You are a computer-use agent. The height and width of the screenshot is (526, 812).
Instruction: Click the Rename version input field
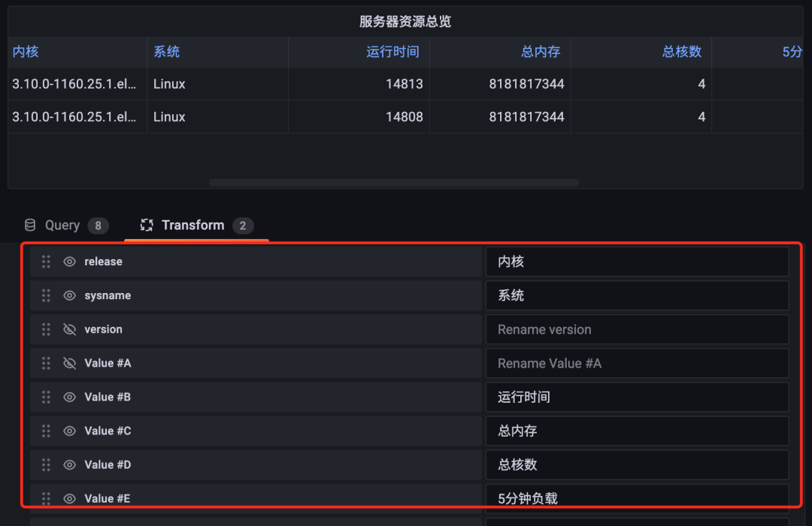[x=637, y=329]
